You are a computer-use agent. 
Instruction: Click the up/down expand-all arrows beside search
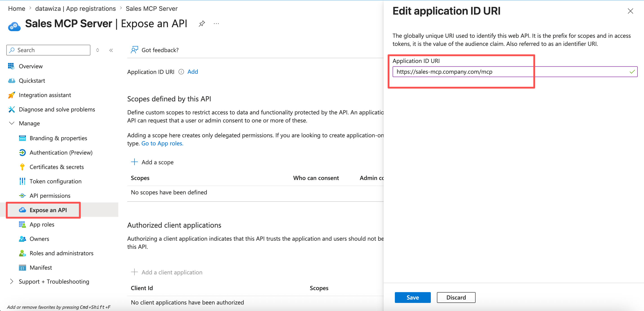98,50
